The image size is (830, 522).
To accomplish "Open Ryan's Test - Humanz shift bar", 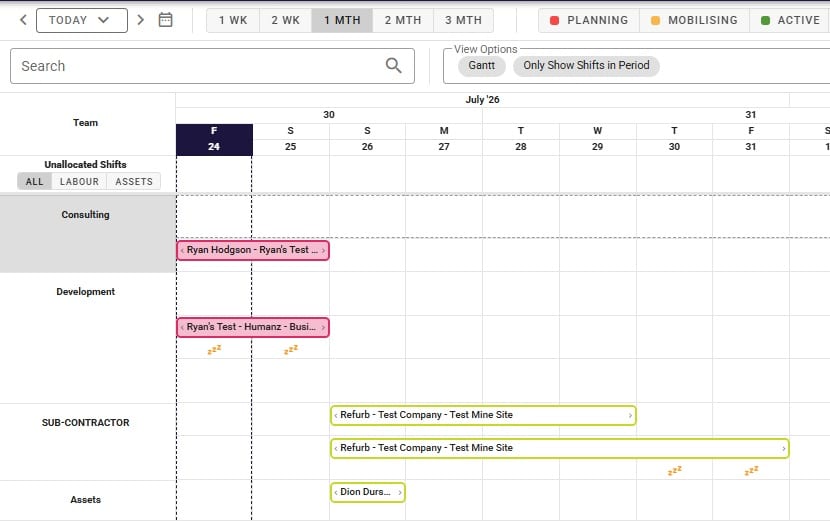I will 253,327.
